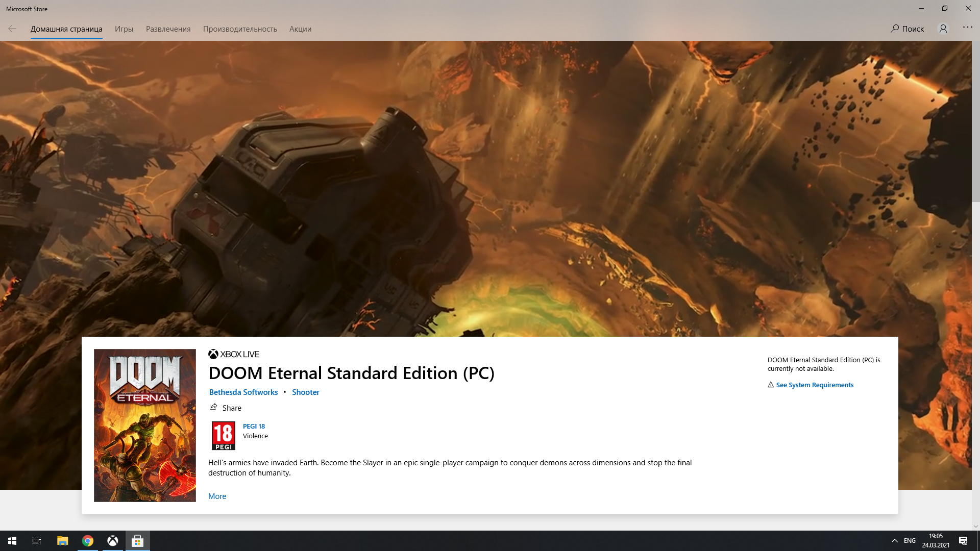980x551 pixels.
Task: Expand description with the More link
Action: (217, 496)
